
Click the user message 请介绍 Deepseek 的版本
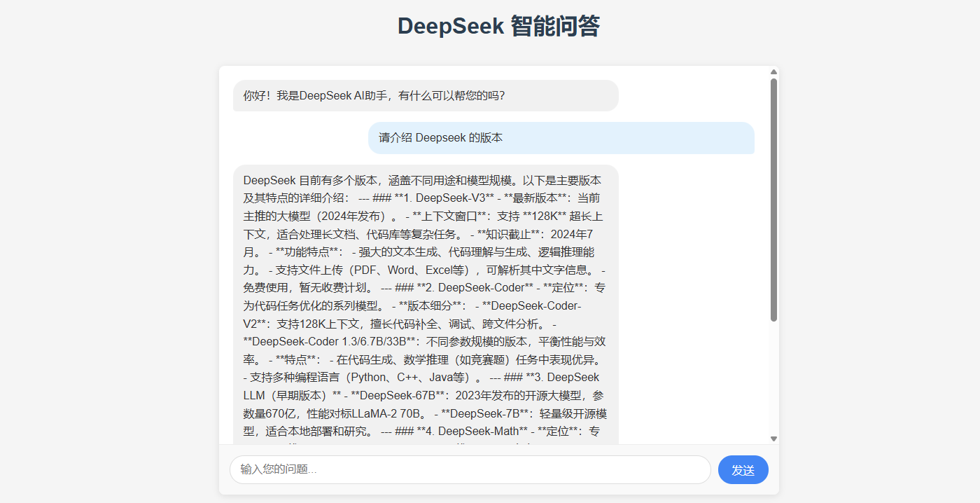tap(561, 138)
